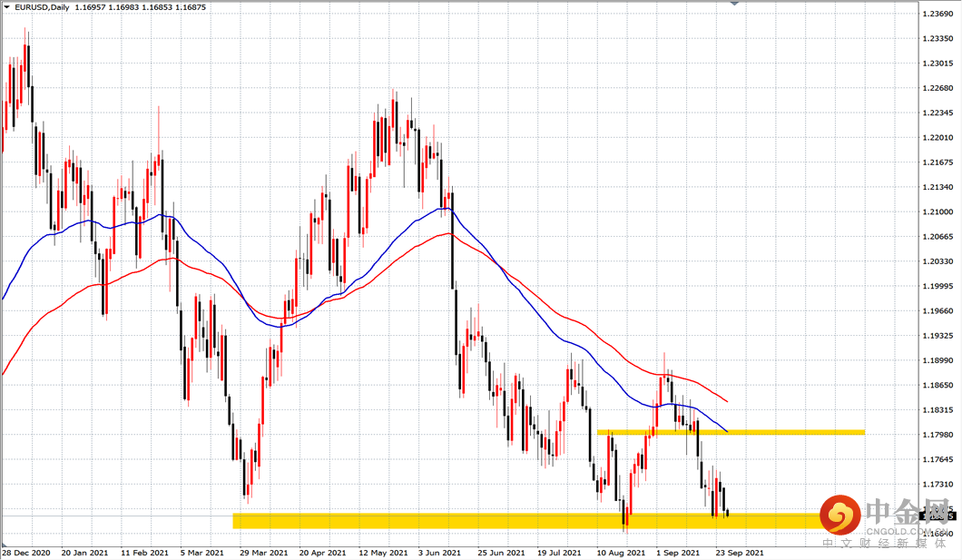The height and width of the screenshot is (560, 962).
Task: Click the 1.23690 price axis label
Action: pos(937,14)
